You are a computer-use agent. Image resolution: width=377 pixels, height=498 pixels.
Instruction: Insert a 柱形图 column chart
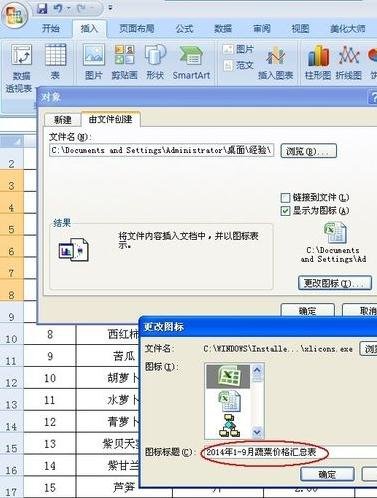318,62
